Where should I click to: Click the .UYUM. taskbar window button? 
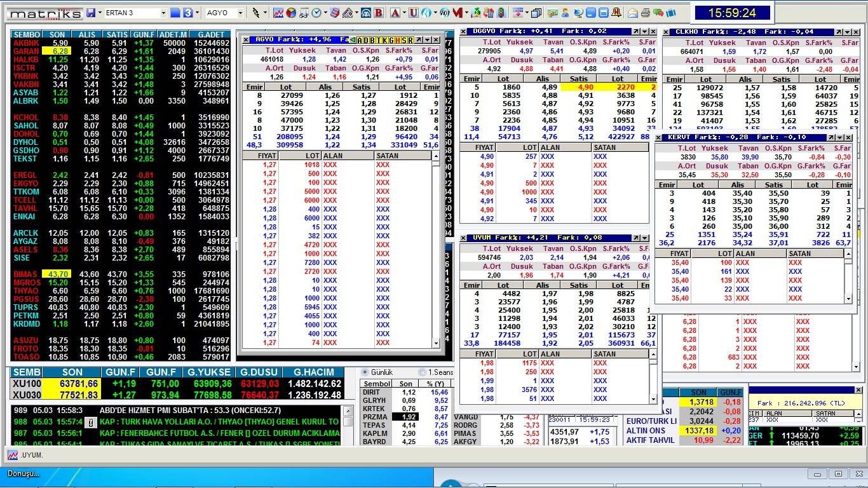(25, 455)
